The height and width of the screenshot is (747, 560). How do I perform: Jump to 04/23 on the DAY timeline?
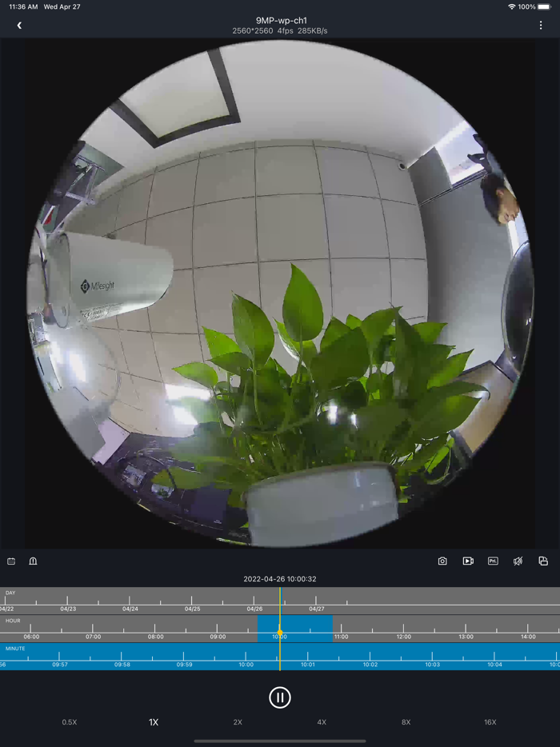click(68, 609)
